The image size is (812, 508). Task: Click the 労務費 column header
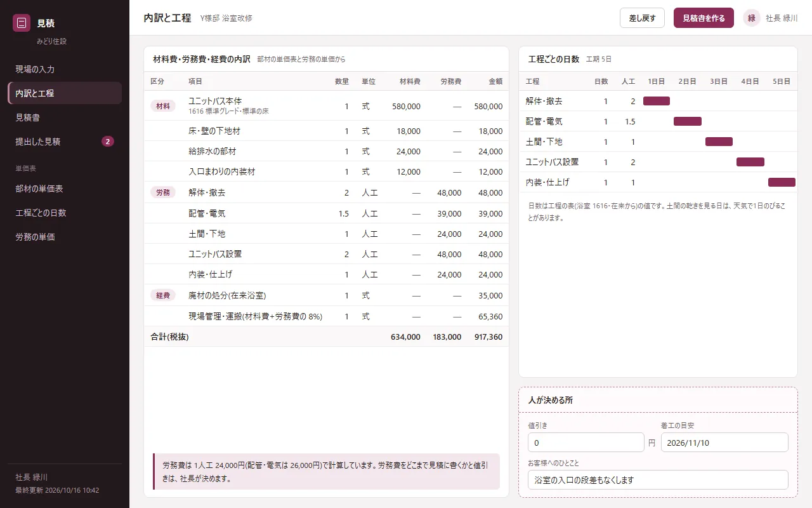450,81
